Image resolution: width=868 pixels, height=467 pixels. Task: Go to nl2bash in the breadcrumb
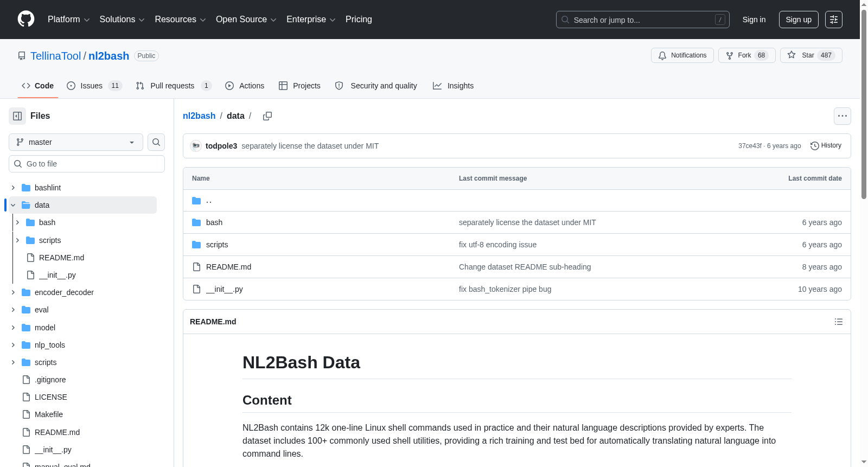[199, 116]
